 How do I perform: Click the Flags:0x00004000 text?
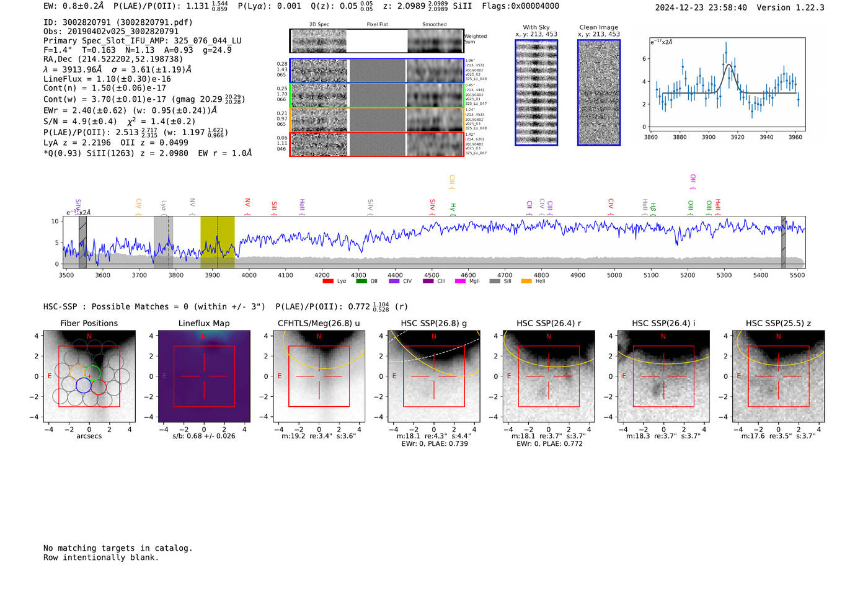coord(521,6)
